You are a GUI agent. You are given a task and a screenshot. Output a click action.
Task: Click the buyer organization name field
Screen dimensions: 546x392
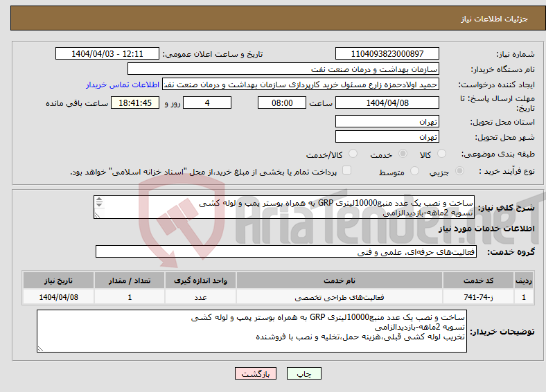tap(283, 69)
